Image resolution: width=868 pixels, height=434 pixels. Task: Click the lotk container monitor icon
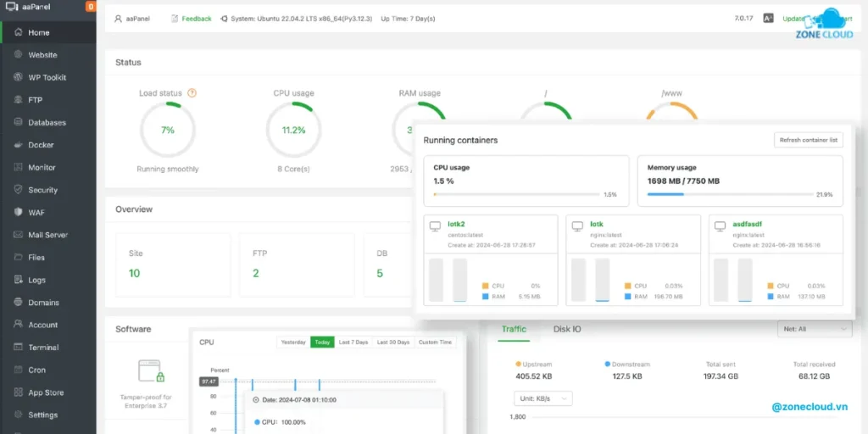pyautogui.click(x=577, y=226)
